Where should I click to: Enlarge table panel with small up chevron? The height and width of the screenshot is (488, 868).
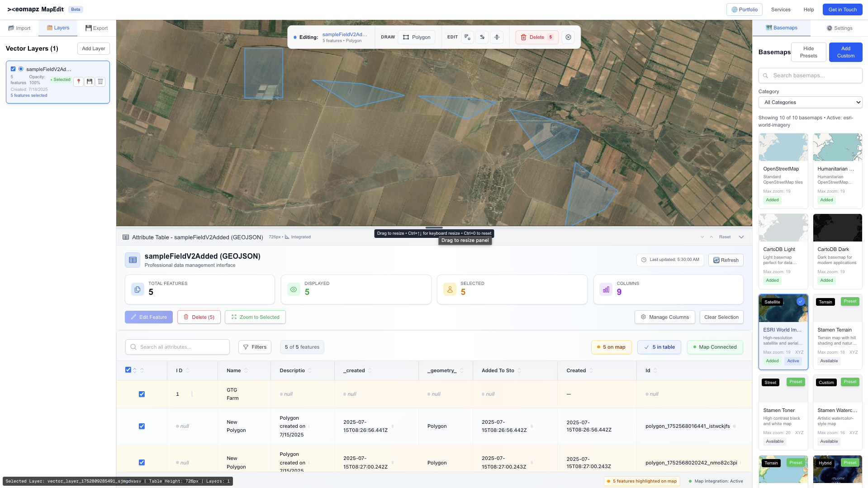click(x=711, y=237)
